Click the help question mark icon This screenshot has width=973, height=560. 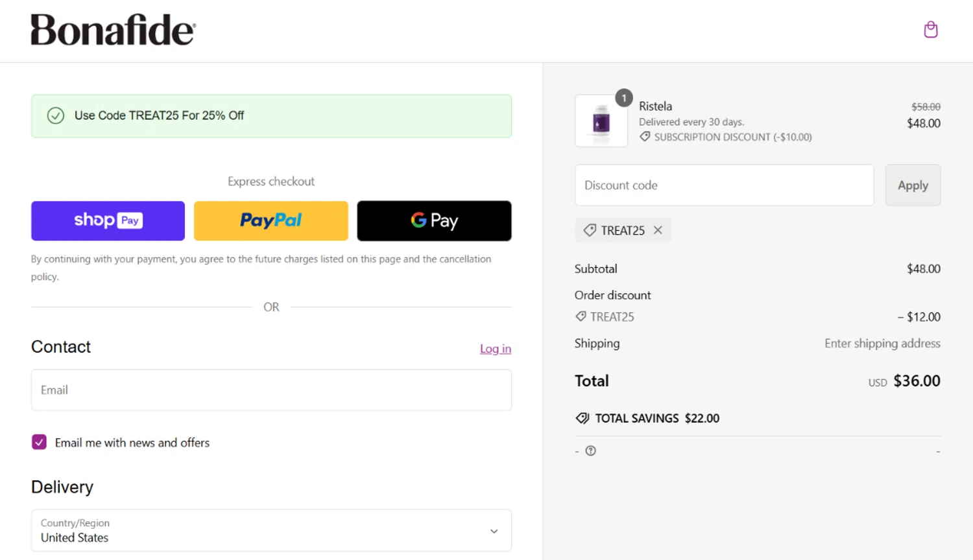coord(590,451)
